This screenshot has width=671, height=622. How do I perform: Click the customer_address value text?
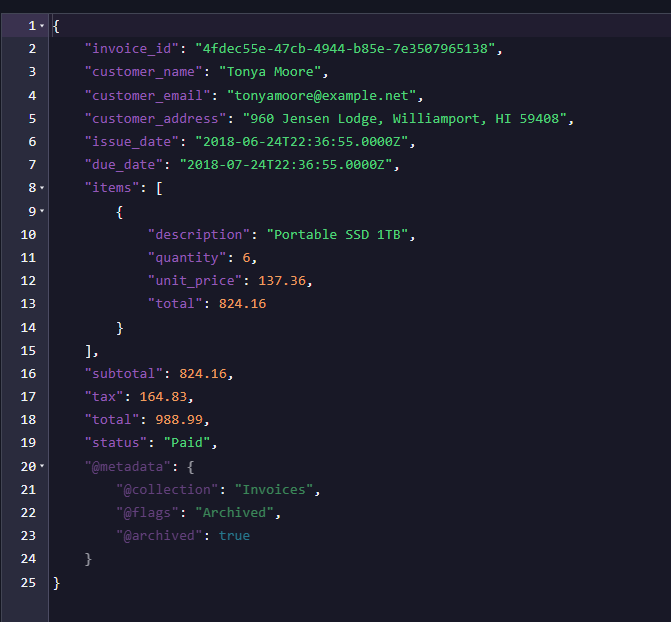tap(410, 118)
